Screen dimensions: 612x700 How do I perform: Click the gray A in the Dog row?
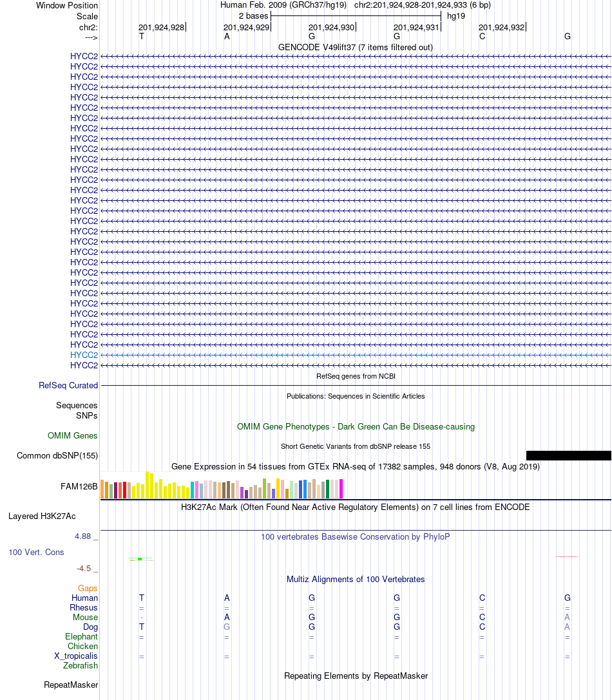coord(567,627)
